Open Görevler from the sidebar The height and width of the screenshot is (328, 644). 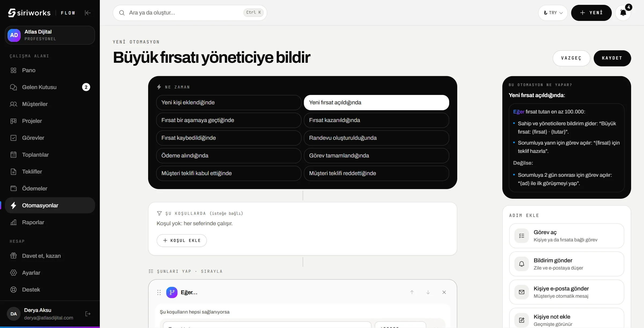[50, 138]
